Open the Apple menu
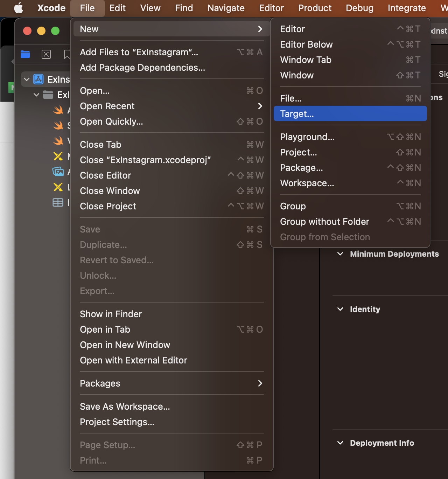The height and width of the screenshot is (479, 448). pos(18,8)
